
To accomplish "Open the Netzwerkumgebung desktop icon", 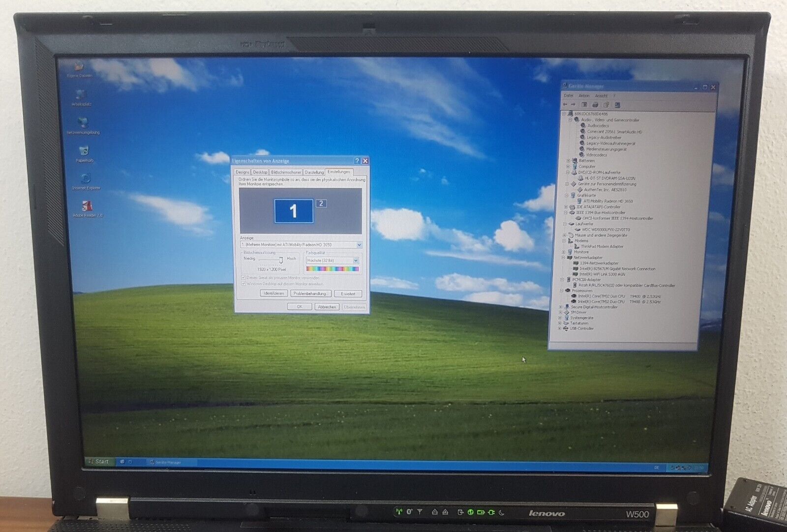I will coord(83,125).
